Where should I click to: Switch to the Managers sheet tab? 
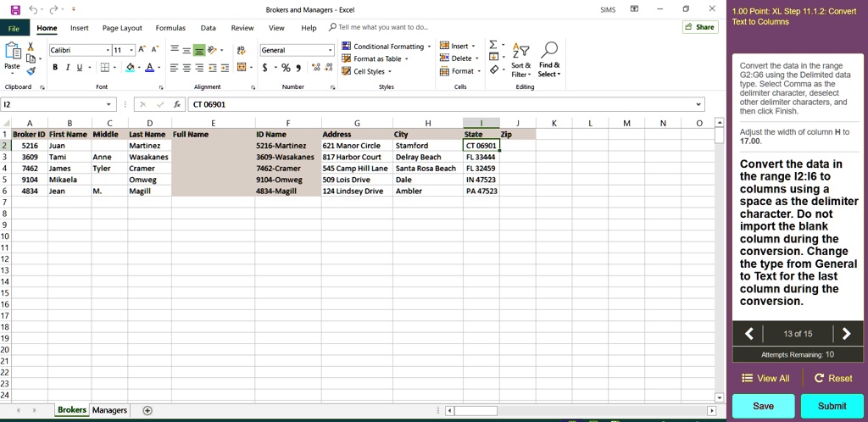(x=109, y=410)
